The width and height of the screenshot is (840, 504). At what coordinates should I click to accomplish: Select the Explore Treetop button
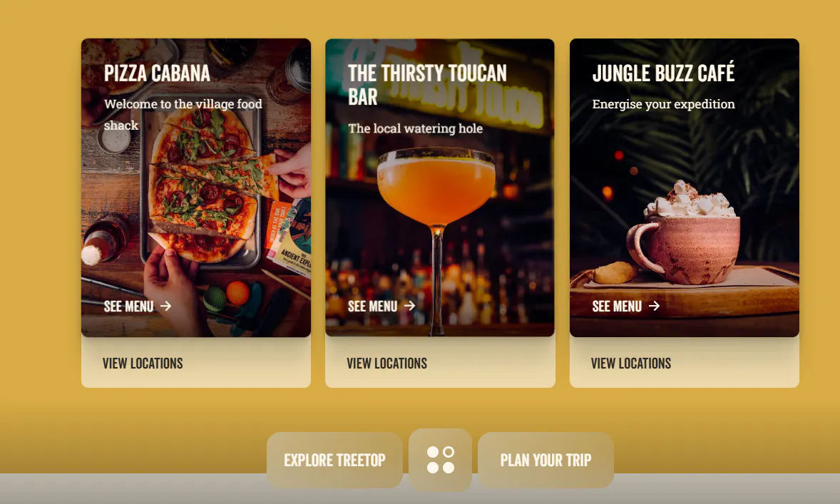tap(335, 460)
